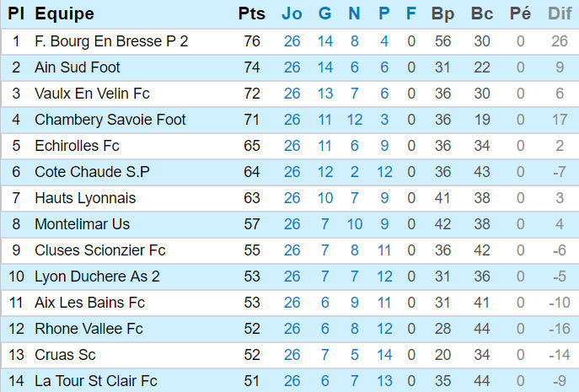Click the Echirolles Fc team row
Screen dimensions: 579x392
point(77,146)
